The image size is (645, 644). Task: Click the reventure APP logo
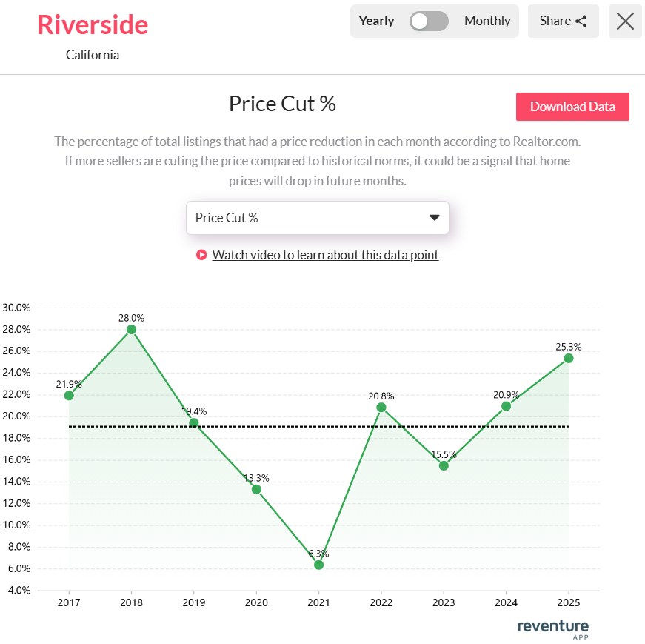tap(553, 628)
